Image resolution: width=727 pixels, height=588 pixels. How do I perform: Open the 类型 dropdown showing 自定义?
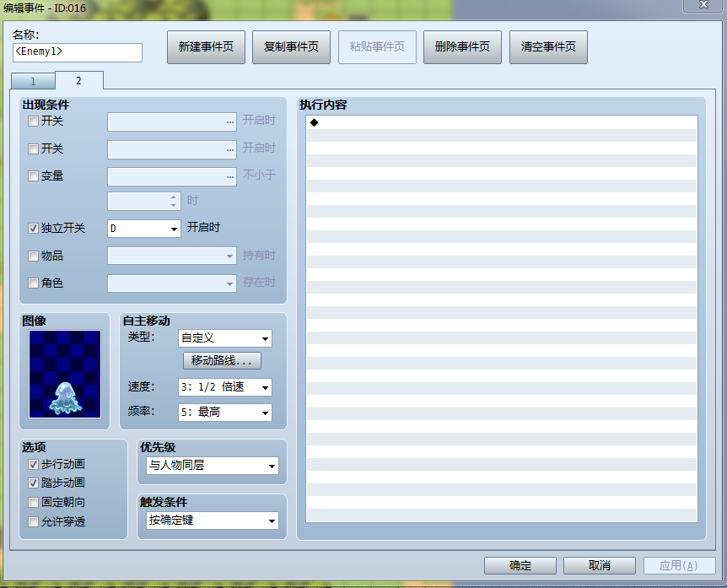(x=225, y=338)
